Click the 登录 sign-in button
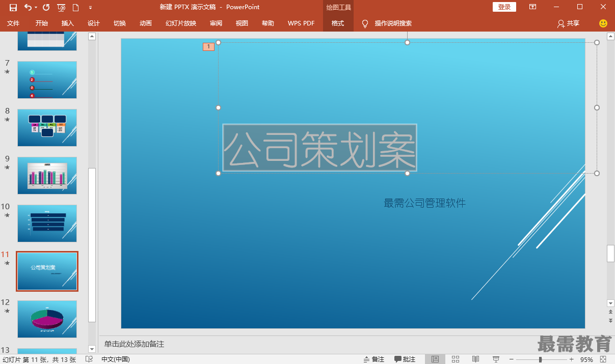Viewport: 615px width, 364px height. pyautogui.click(x=504, y=7)
